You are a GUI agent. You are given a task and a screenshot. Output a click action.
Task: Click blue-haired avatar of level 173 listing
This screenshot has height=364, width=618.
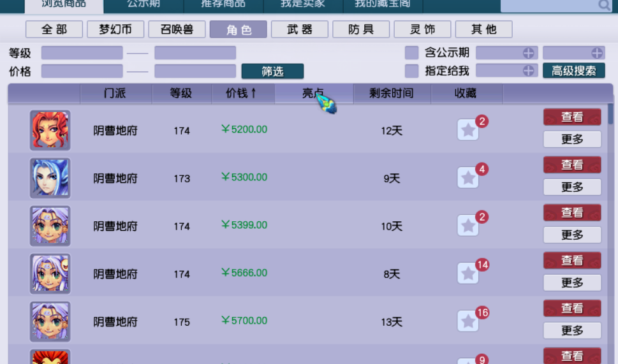[50, 178]
